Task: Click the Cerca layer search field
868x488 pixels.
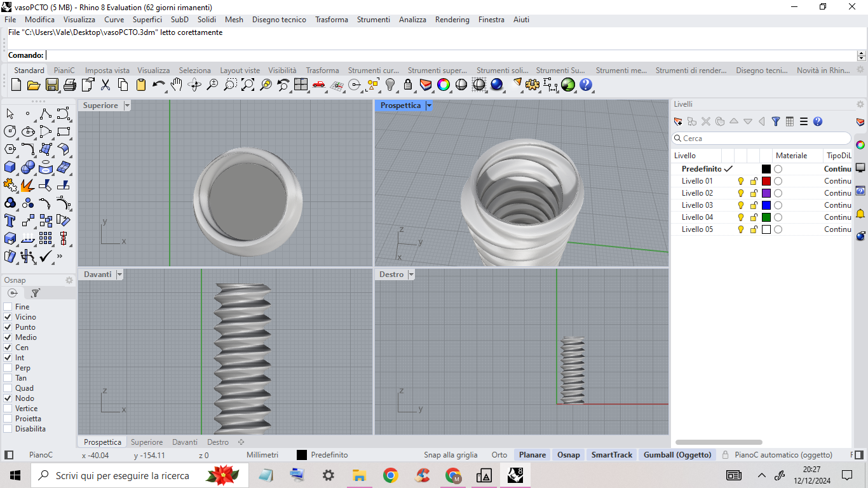Action: [x=761, y=139]
